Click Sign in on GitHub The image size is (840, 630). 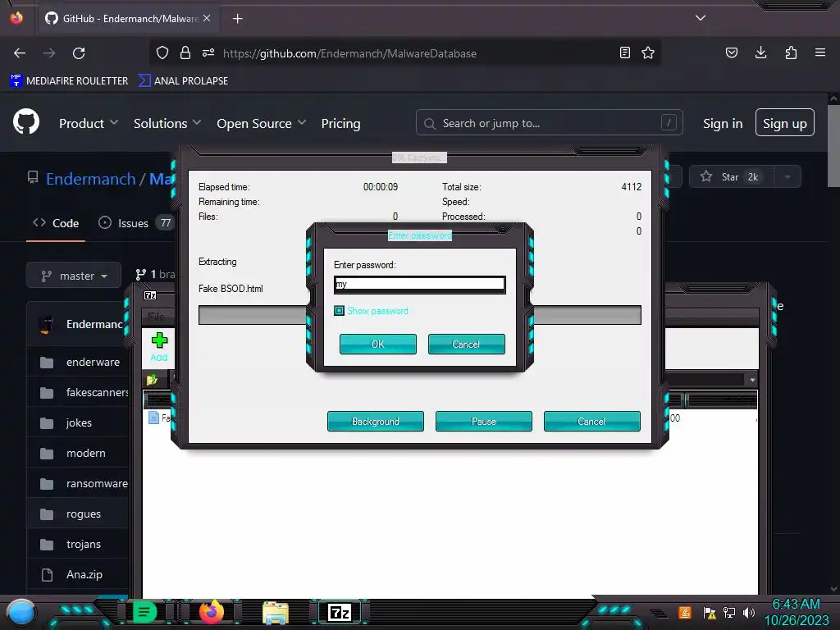pos(723,123)
